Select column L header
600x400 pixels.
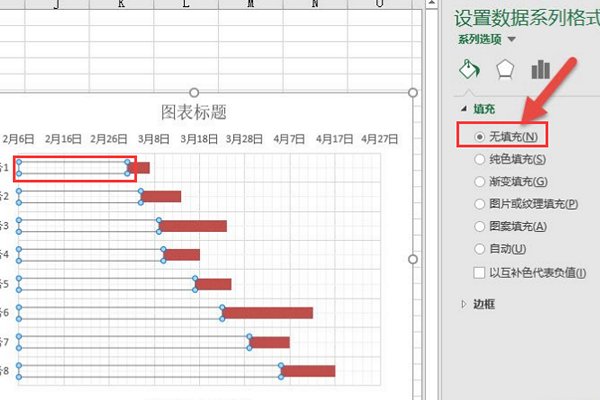[186, 4]
